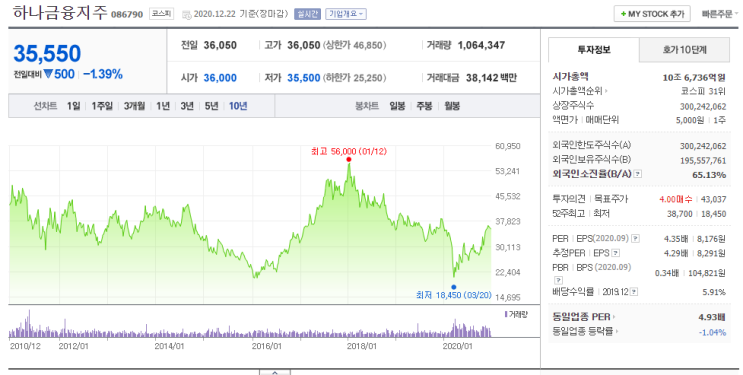Image resolution: width=743 pixels, height=375 pixels.
Task: Click arrow beside 시가총액순위
Action: (x=606, y=91)
